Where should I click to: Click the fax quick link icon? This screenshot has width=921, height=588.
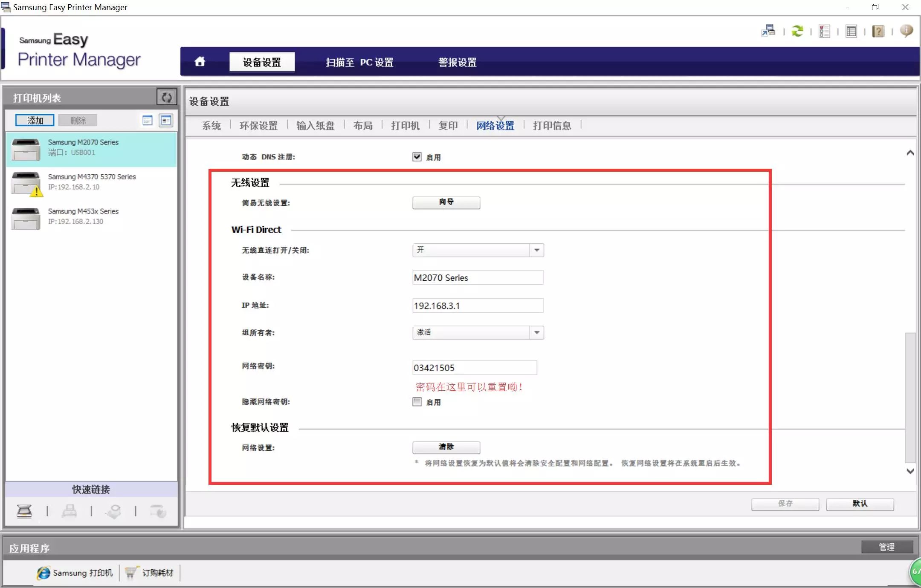[69, 510]
